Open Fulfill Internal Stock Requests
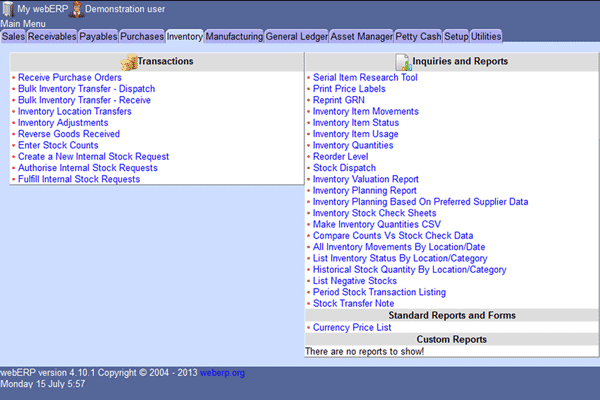The height and width of the screenshot is (400, 600). point(79,180)
